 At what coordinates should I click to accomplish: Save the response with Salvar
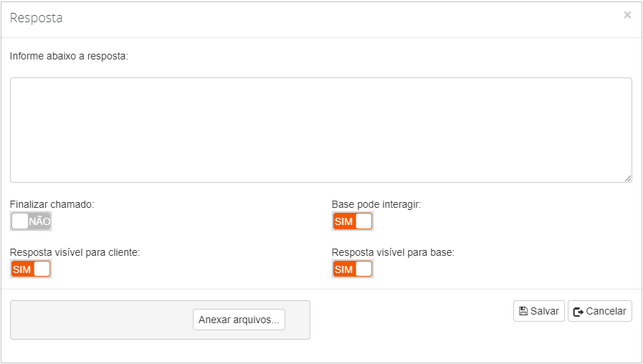tap(539, 311)
